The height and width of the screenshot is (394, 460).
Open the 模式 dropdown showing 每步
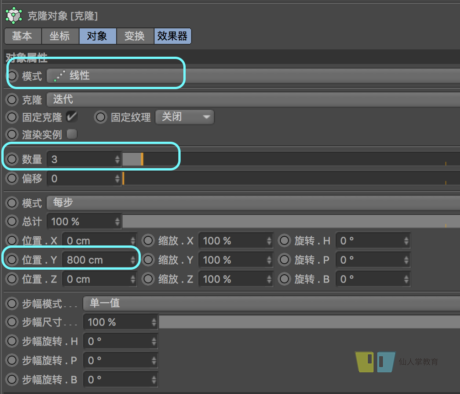pyautogui.click(x=253, y=203)
